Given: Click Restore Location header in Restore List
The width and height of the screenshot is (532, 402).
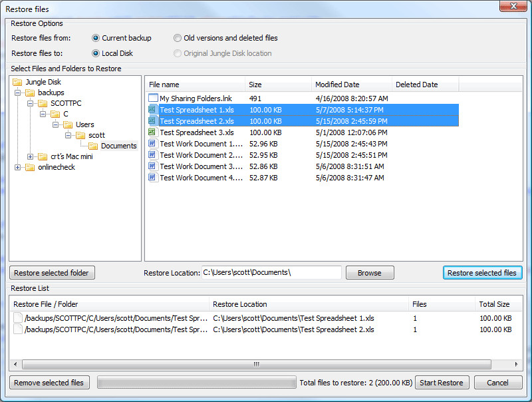Looking at the screenshot, I should coord(309,304).
